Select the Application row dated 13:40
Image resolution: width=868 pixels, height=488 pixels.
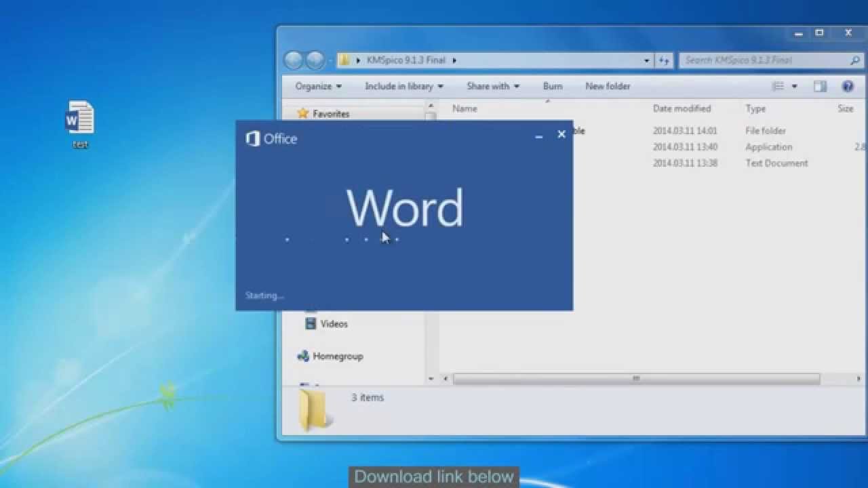point(719,147)
